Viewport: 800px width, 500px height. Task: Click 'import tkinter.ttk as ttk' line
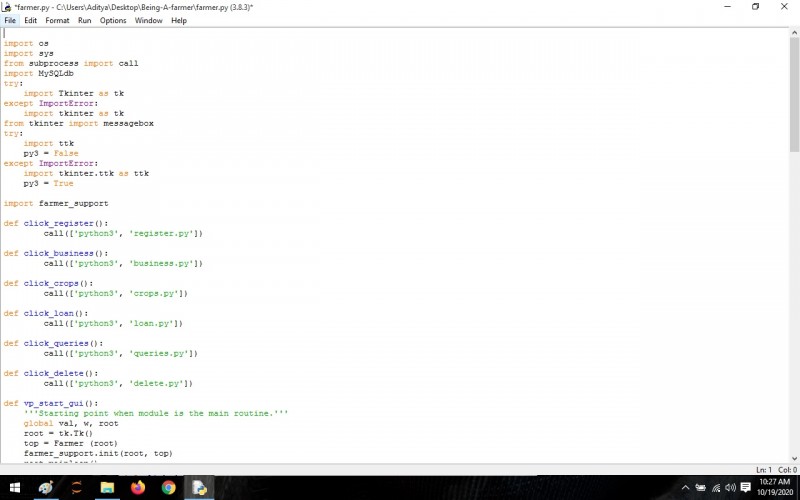click(86, 173)
